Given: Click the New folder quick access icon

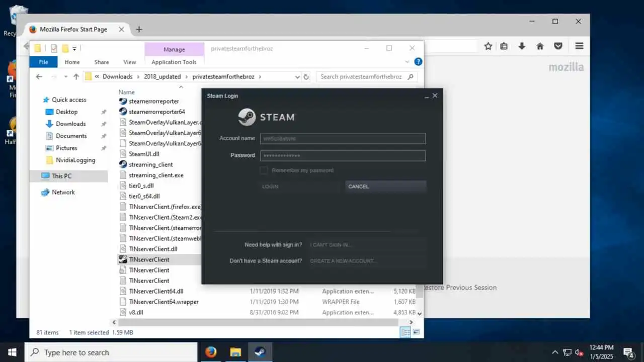Looking at the screenshot, I should [x=65, y=49].
